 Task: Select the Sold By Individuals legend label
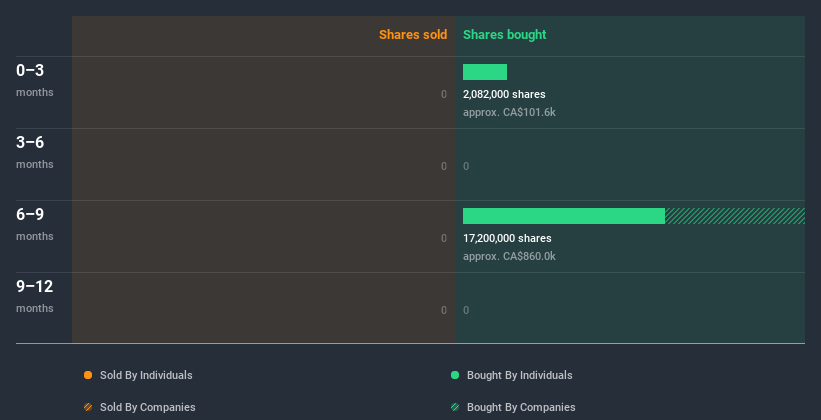[146, 375]
